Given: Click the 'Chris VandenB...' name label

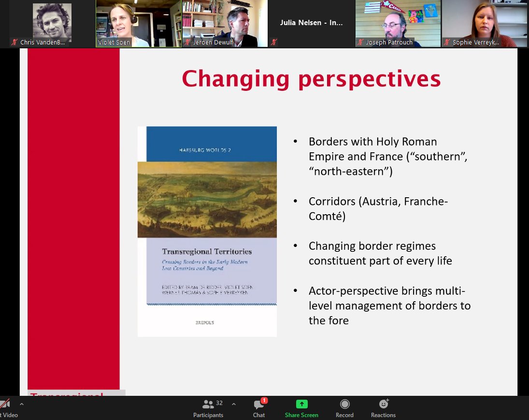Looking at the screenshot, I should 43,42.
